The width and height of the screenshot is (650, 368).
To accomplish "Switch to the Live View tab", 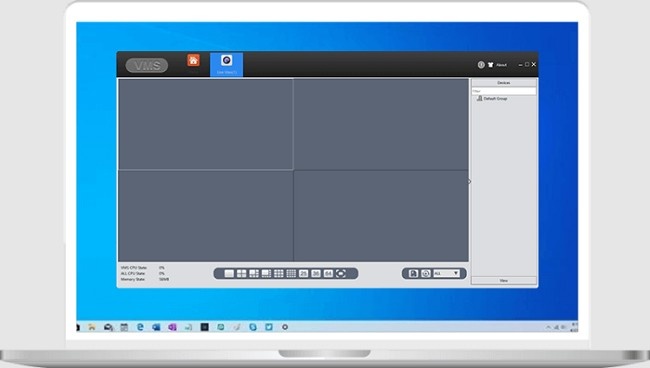I will tap(226, 65).
